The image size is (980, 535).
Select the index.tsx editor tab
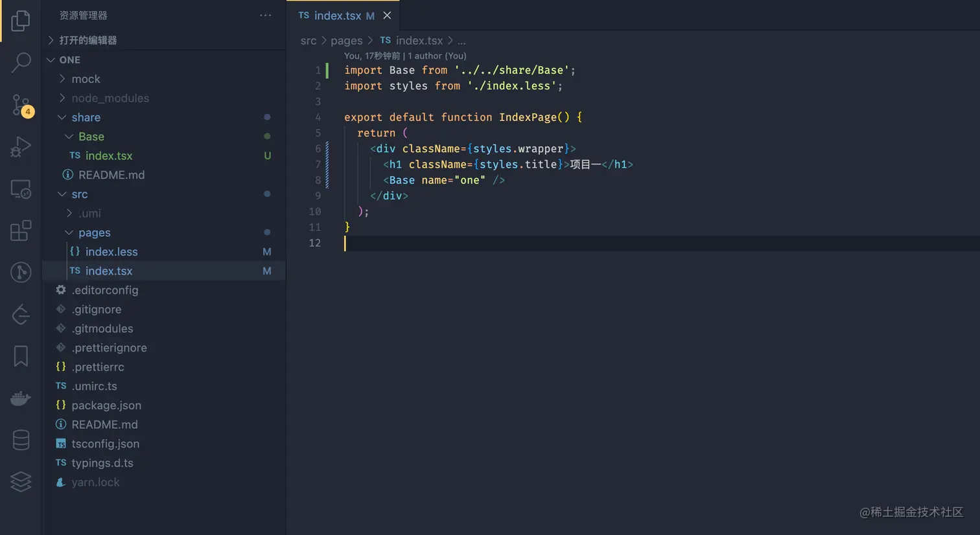tap(344, 16)
